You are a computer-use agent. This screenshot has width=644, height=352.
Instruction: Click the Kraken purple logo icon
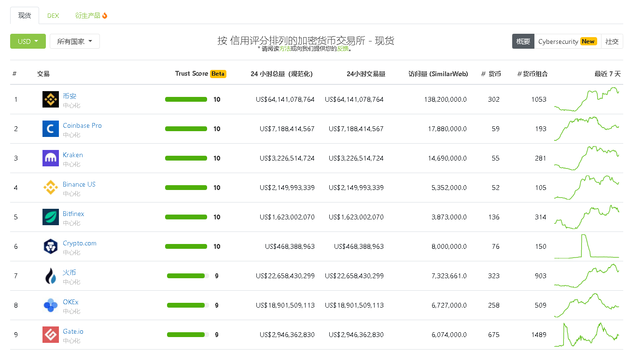[51, 158]
